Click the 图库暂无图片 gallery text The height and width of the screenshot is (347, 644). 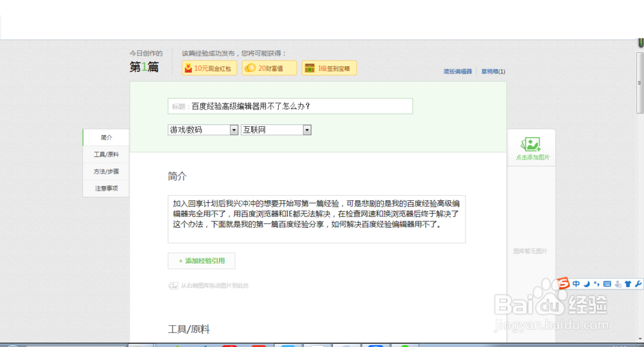[530, 251]
